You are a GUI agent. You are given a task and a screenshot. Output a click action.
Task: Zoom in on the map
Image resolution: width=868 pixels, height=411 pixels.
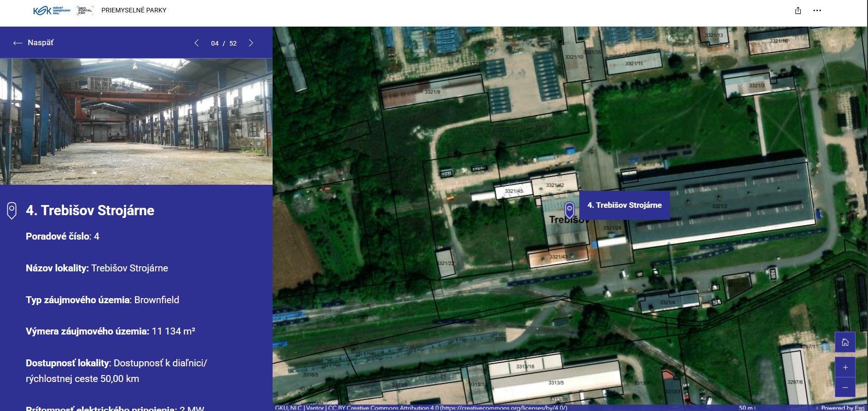pyautogui.click(x=845, y=367)
